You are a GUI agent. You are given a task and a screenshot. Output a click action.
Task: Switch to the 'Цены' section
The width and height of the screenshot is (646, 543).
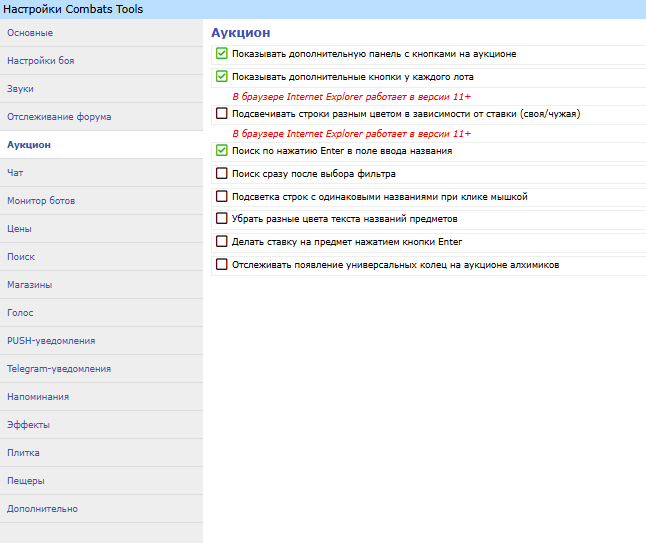coord(20,229)
